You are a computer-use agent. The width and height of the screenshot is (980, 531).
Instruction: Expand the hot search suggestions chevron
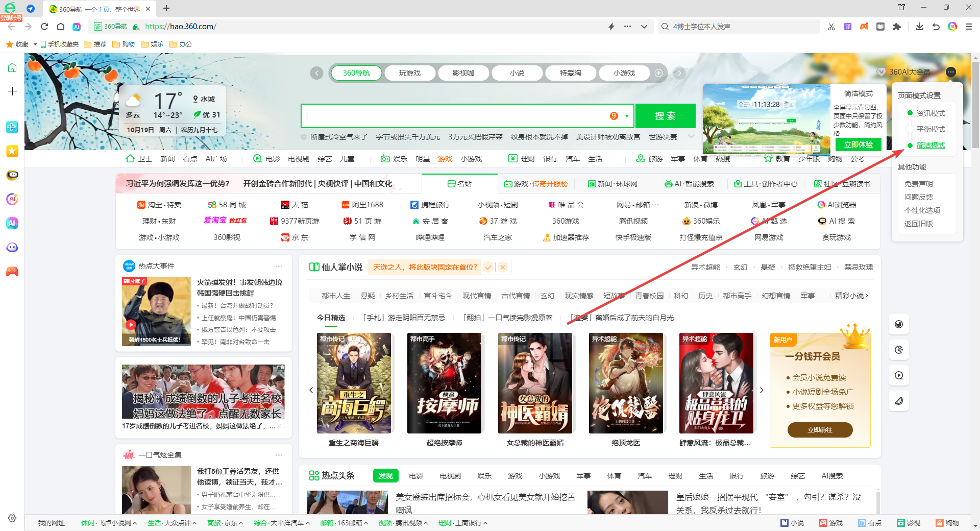coord(691,136)
